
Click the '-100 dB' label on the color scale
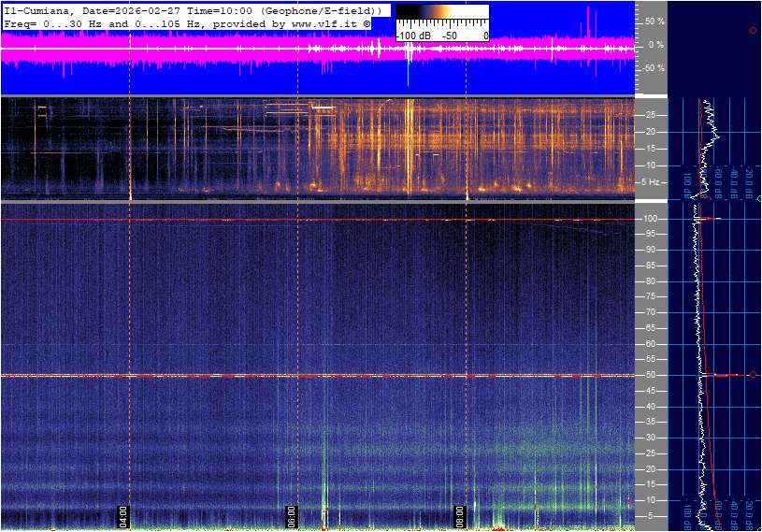[413, 36]
